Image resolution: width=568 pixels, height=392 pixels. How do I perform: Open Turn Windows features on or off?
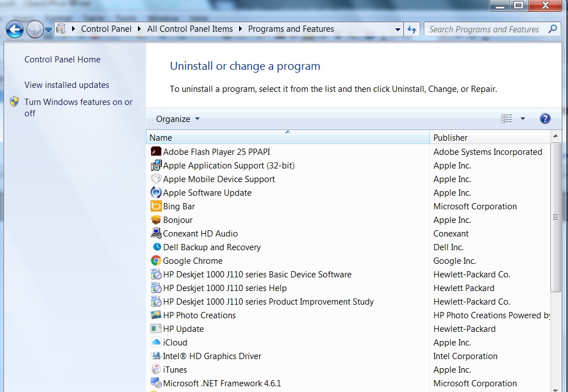[x=78, y=107]
